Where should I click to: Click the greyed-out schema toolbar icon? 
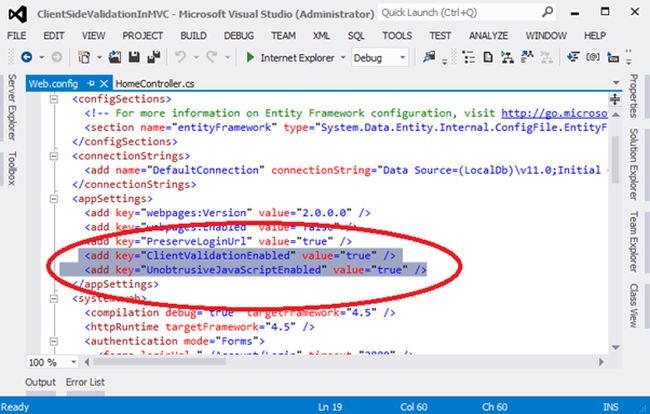[547, 57]
